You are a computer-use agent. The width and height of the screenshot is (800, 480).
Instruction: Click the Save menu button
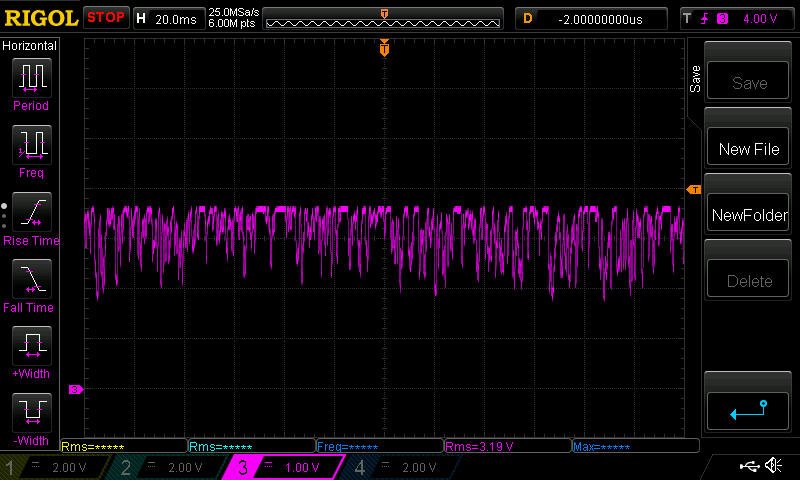point(748,80)
